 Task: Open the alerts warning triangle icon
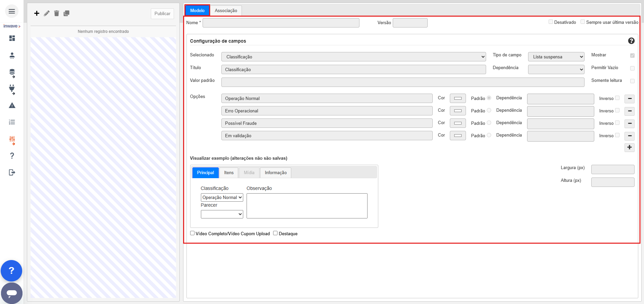click(x=12, y=105)
